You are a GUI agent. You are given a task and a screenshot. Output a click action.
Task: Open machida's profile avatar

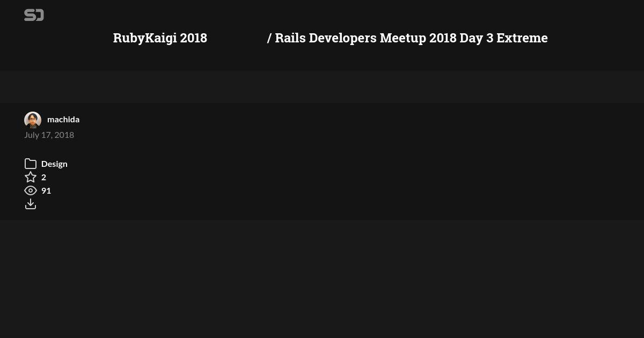tap(33, 120)
